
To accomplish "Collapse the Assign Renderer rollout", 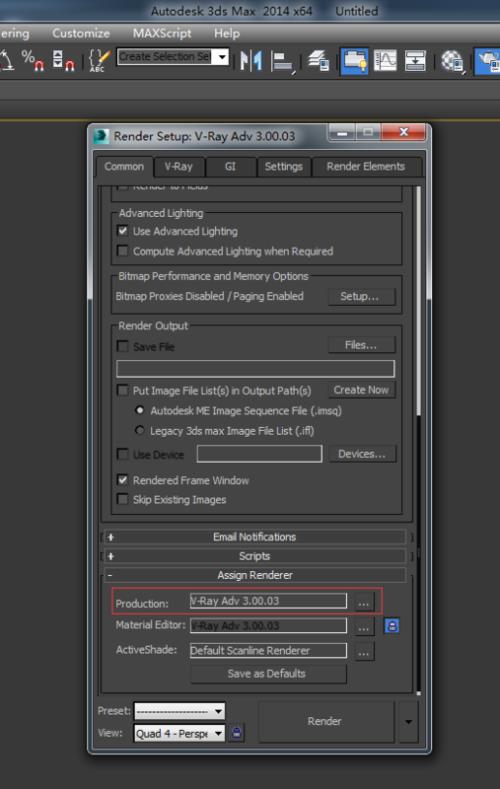I will tap(255, 575).
